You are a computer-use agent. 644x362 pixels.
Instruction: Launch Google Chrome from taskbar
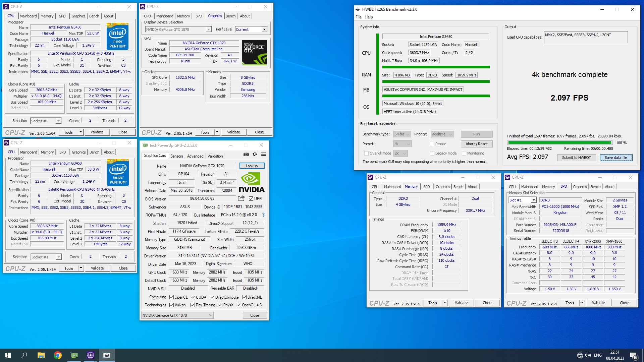point(58,355)
